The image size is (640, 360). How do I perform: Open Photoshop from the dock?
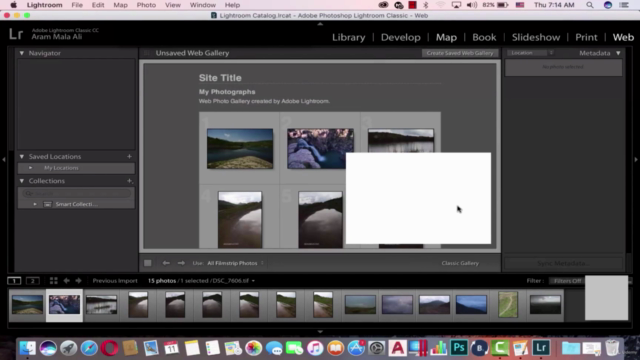point(459,348)
